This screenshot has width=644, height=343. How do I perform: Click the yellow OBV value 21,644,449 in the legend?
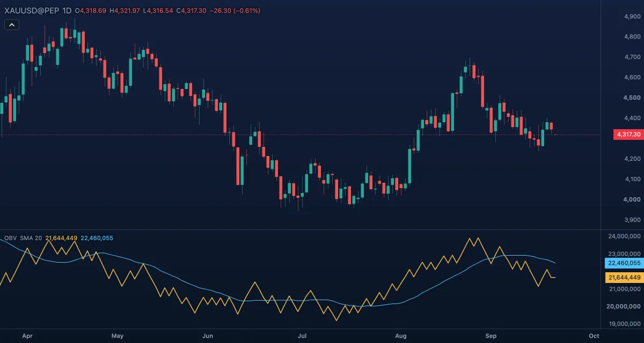pos(62,238)
